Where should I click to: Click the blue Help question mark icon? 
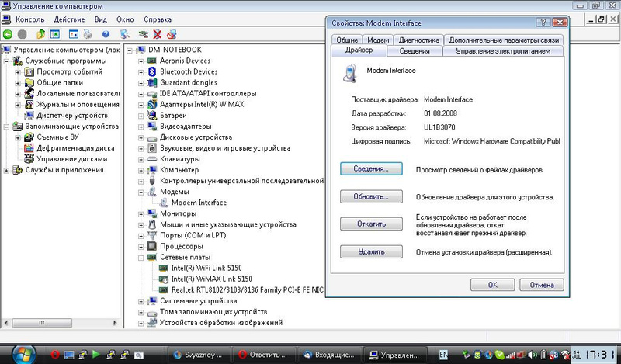pyautogui.click(x=106, y=34)
